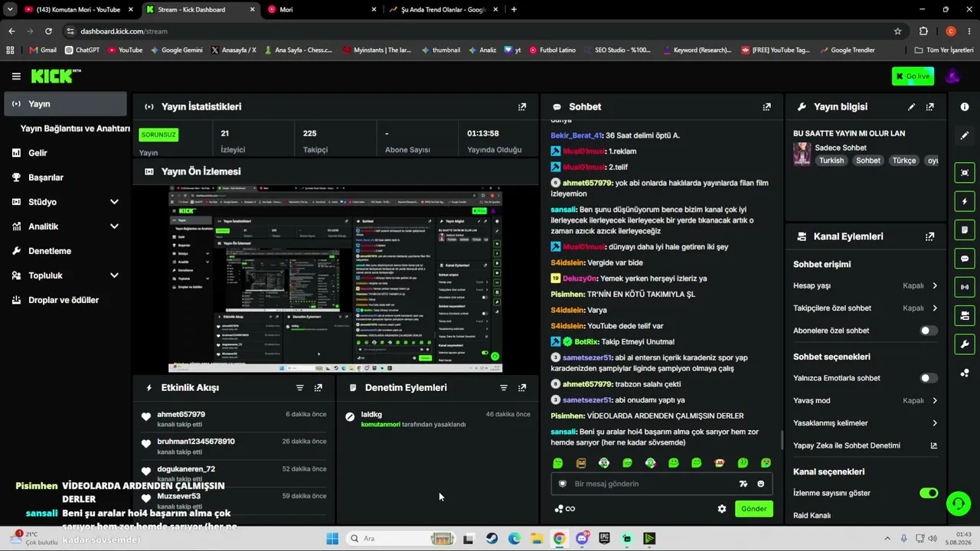Select Yayın in the sidebar
Viewport: 980px width, 551px height.
point(65,104)
